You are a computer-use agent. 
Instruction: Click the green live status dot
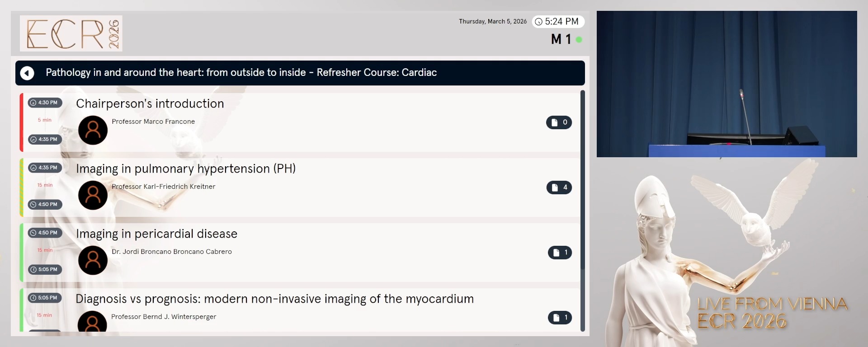[x=579, y=40]
